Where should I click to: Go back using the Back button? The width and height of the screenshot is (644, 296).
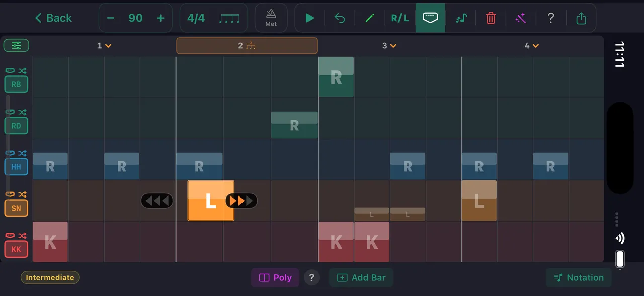tap(53, 18)
